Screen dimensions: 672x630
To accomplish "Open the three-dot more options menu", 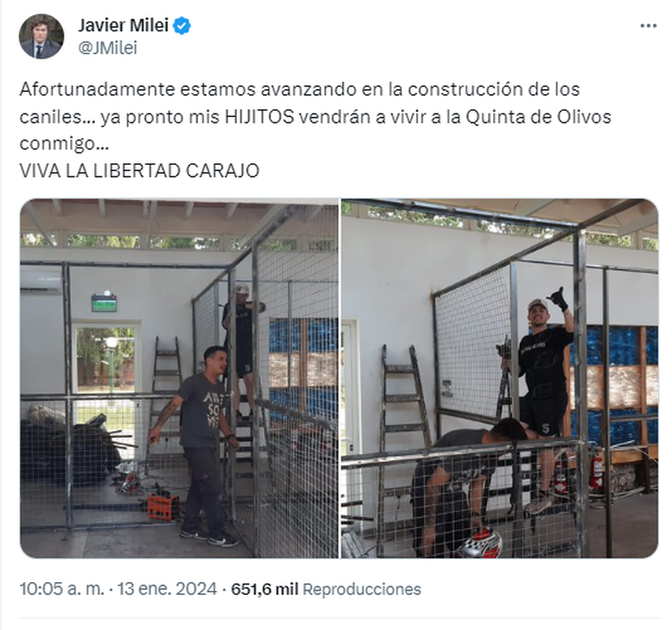I will (648, 26).
